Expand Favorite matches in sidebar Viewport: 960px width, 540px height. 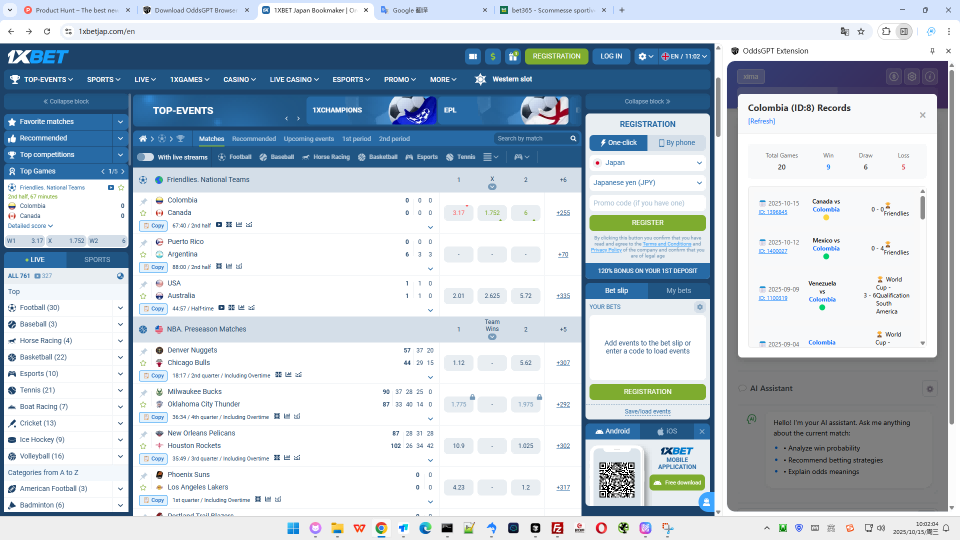(121, 122)
